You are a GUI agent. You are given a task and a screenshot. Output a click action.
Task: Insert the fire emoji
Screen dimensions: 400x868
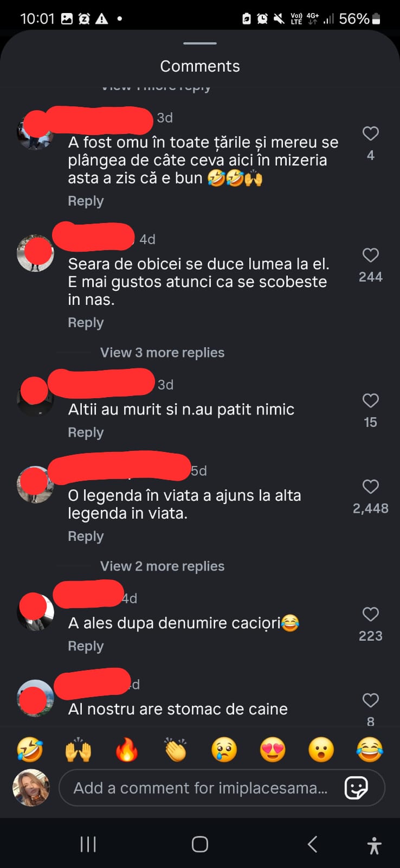pos(127,750)
